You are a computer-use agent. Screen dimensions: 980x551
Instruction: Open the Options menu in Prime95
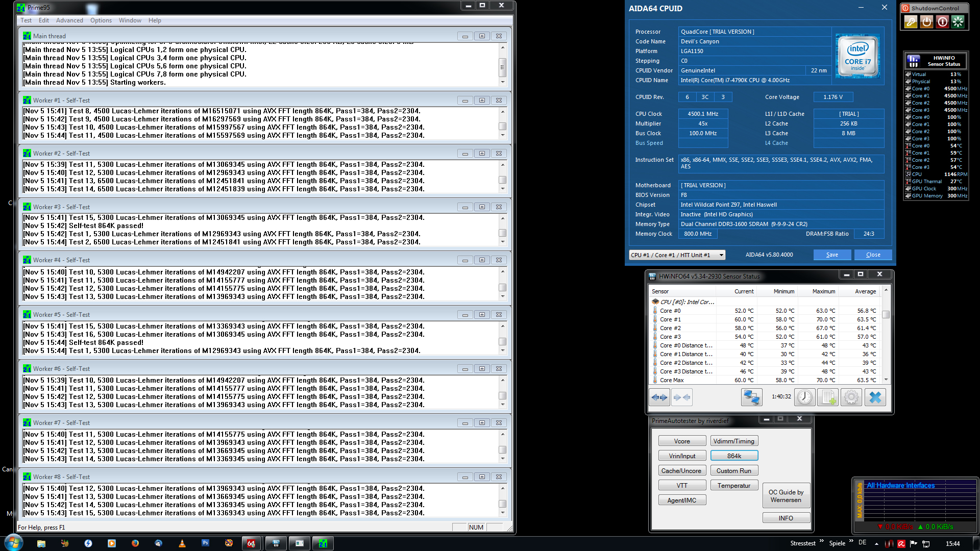click(101, 20)
